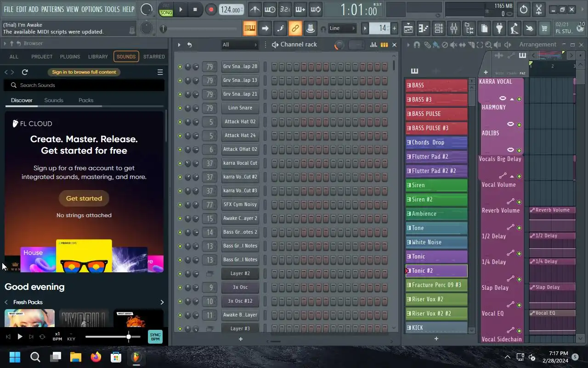
Task: Refresh the Sounds browser content
Action: tap(25, 72)
